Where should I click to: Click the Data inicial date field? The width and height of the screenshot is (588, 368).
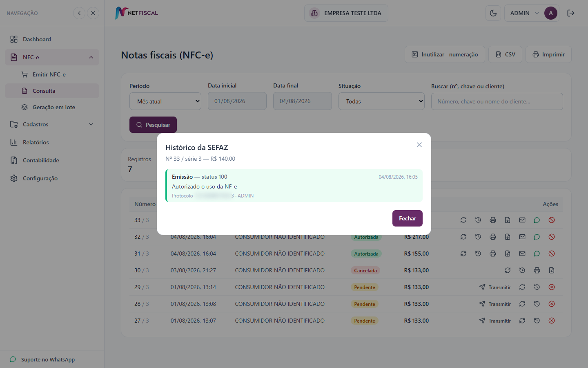click(x=237, y=101)
